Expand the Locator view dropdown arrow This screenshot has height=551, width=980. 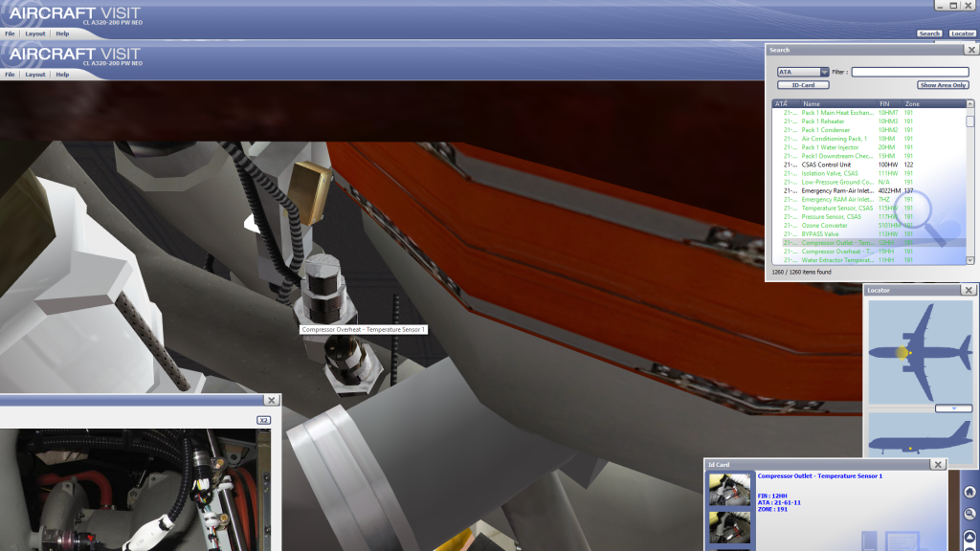click(x=954, y=408)
